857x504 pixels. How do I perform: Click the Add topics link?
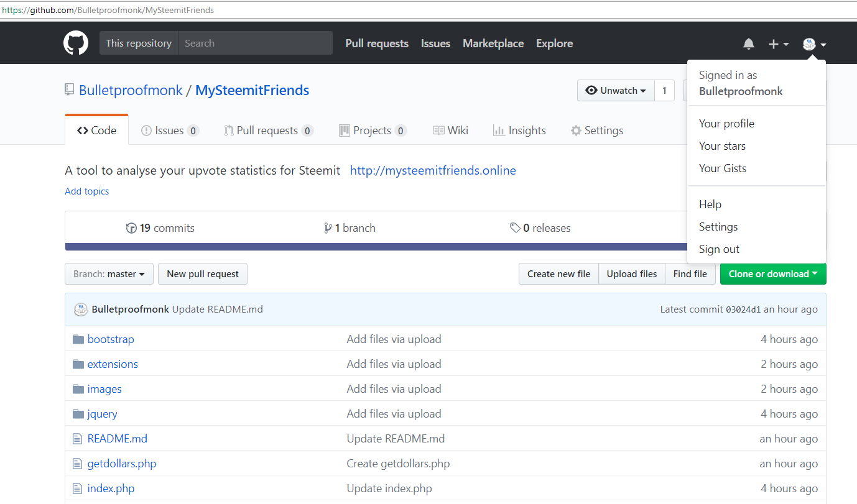[x=87, y=191]
